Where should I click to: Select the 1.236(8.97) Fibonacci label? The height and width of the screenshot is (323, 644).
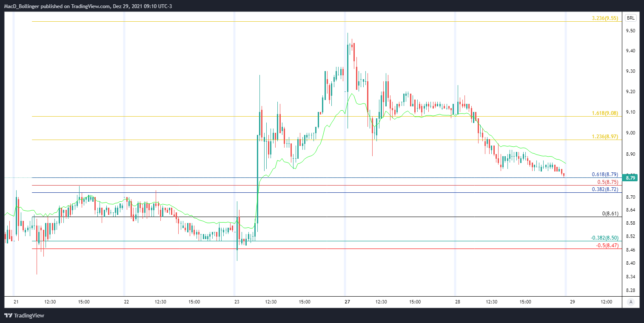[605, 137]
